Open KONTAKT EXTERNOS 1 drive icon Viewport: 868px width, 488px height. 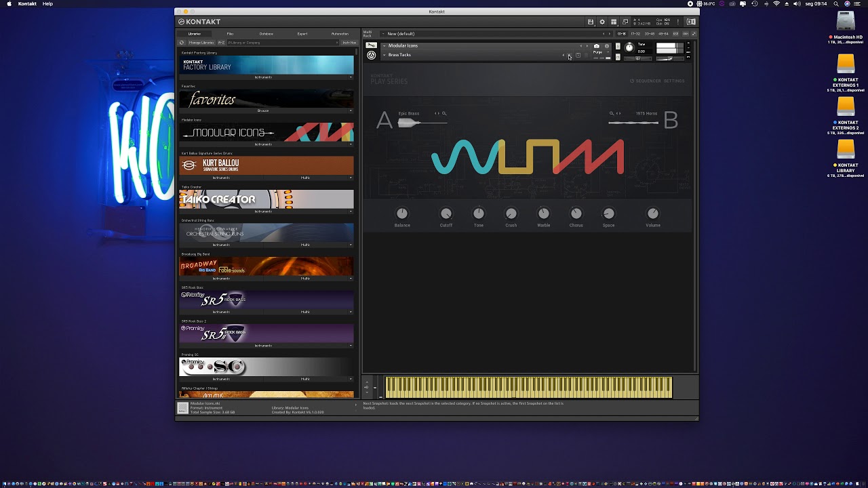coord(846,64)
